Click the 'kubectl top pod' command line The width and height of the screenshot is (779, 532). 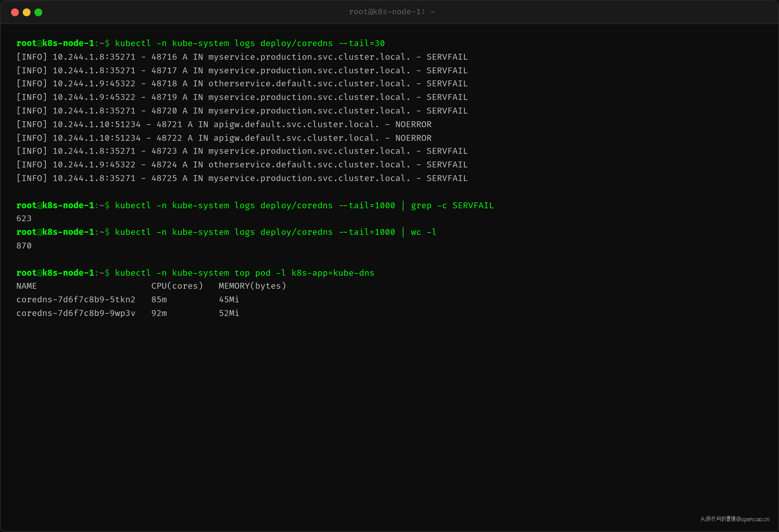(195, 273)
